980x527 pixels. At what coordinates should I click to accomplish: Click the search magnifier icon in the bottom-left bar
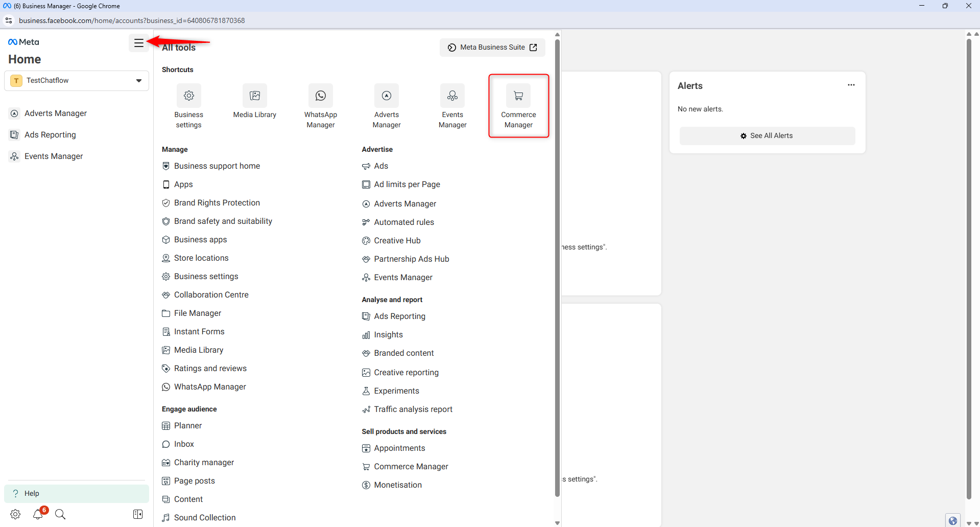pyautogui.click(x=60, y=514)
